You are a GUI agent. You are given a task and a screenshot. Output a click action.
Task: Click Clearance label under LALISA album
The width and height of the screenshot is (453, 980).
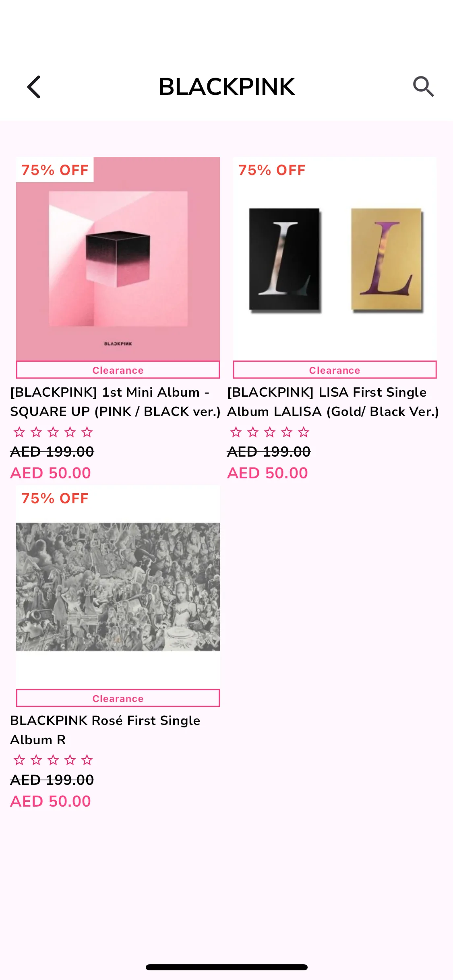point(335,370)
